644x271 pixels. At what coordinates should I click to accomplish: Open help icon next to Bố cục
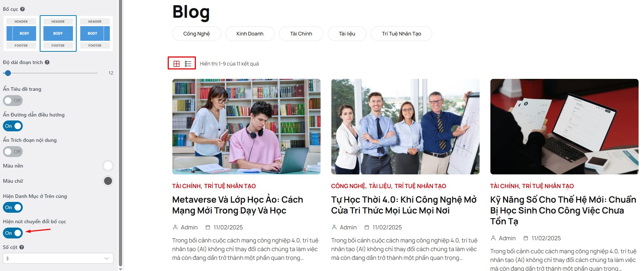(22, 9)
